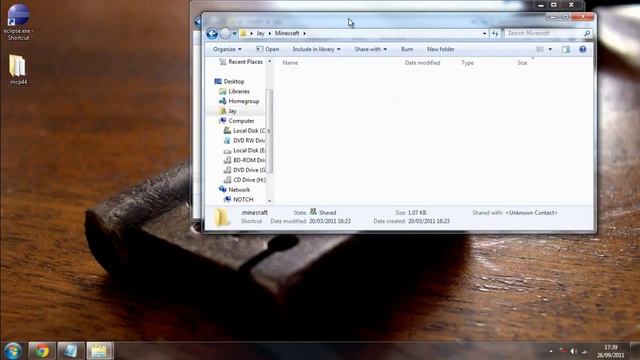The width and height of the screenshot is (640, 360).
Task: Click the Windows Explorer taskbar icon
Action: (x=99, y=351)
